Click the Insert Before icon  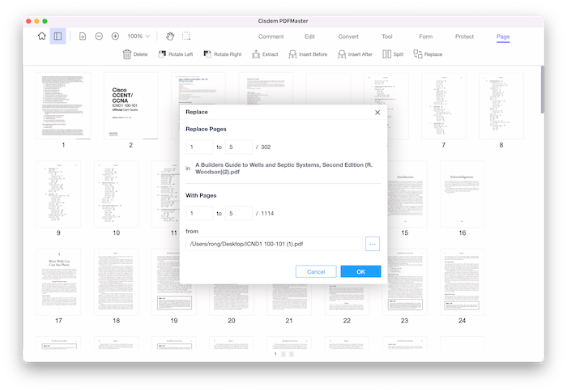coord(292,54)
